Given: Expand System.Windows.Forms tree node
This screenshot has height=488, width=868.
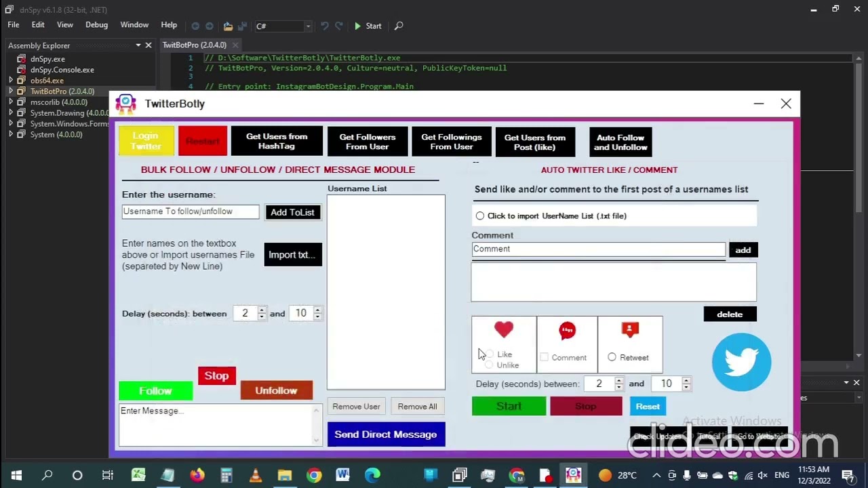Looking at the screenshot, I should (x=11, y=124).
